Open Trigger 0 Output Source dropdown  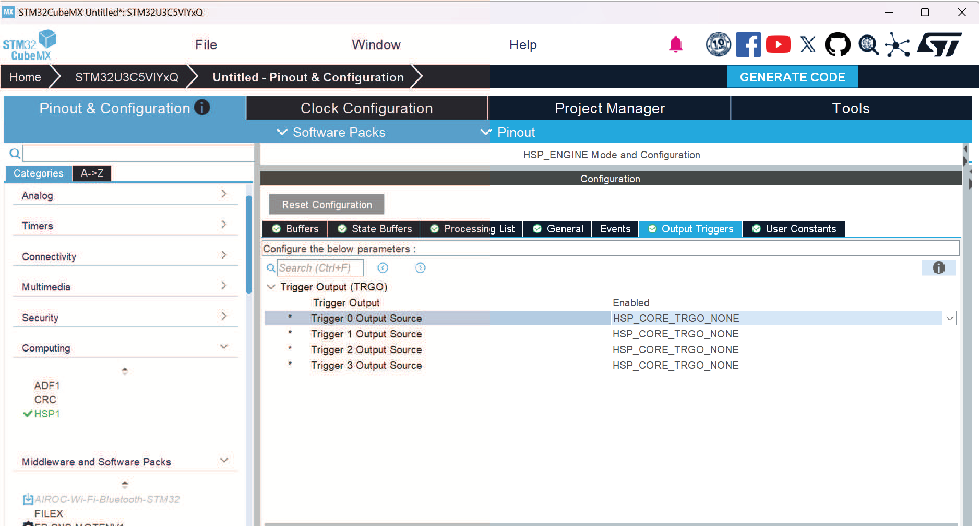[x=950, y=318]
